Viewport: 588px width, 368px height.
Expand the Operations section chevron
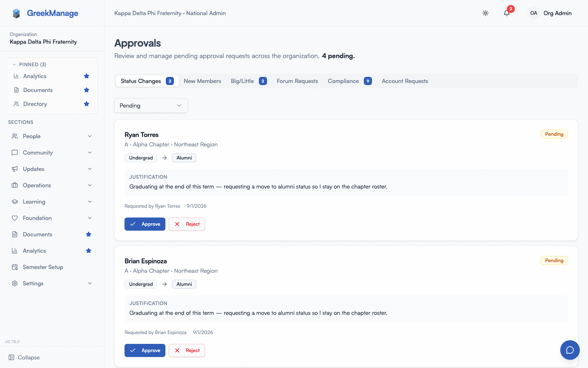coord(90,185)
